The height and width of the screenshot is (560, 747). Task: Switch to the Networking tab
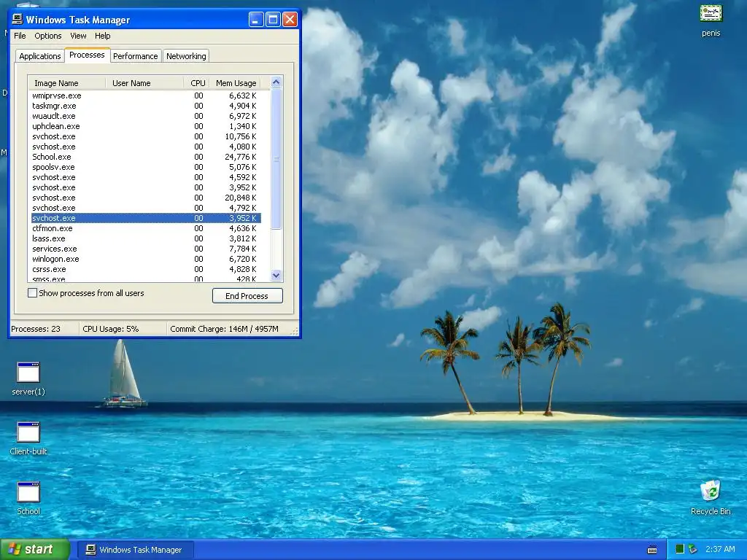pyautogui.click(x=186, y=56)
